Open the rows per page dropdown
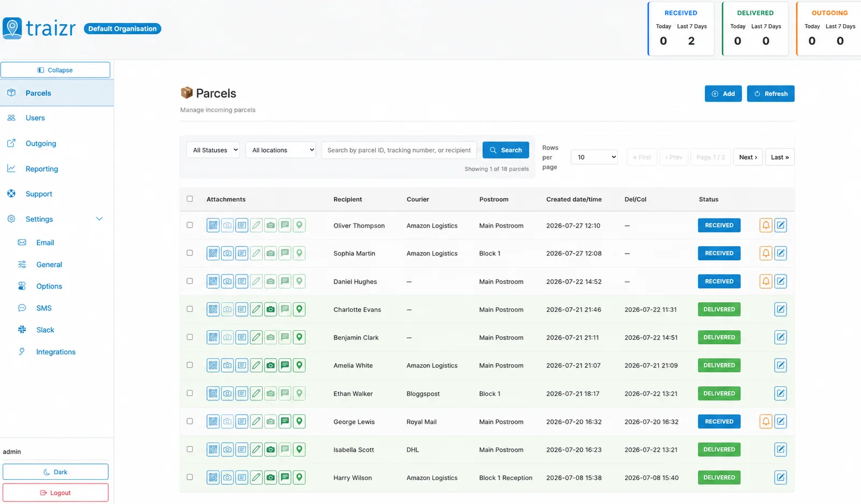861x504 pixels. point(594,157)
